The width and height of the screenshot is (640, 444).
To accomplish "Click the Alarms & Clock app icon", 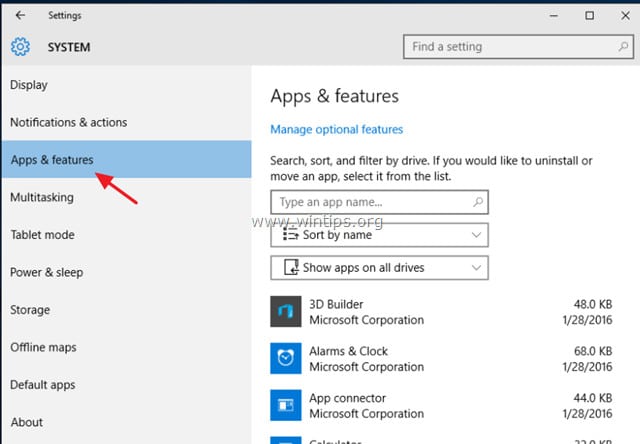I will (x=286, y=358).
